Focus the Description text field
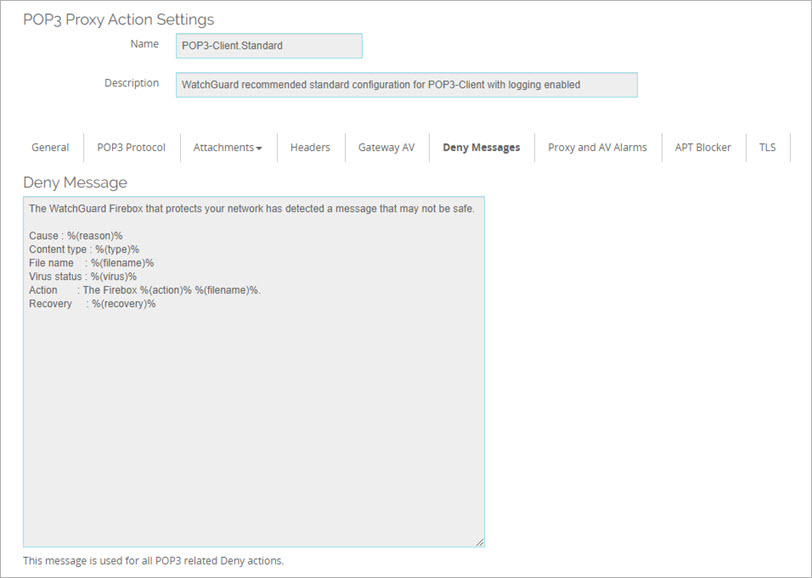This screenshot has height=578, width=812. pos(406,85)
